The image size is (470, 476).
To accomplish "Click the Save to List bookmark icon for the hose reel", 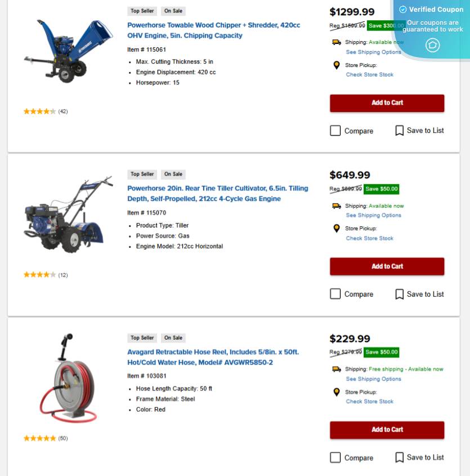I will click(400, 457).
